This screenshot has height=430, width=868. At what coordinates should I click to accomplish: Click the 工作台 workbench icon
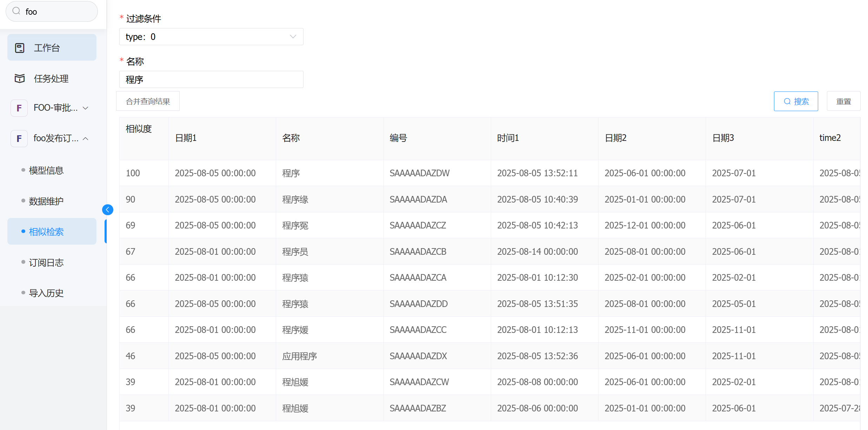pyautogui.click(x=20, y=48)
